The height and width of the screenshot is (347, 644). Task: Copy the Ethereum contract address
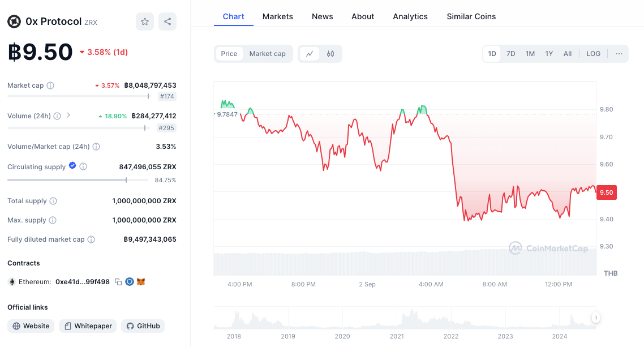tap(118, 282)
